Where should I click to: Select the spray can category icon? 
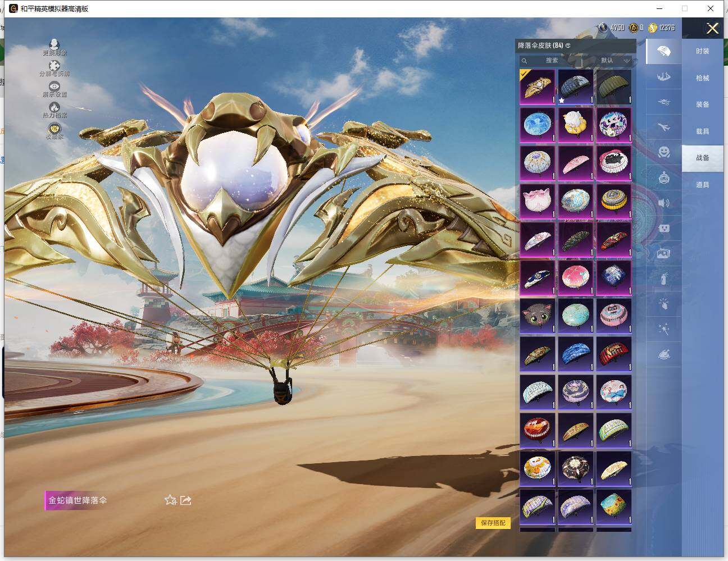pos(663,278)
